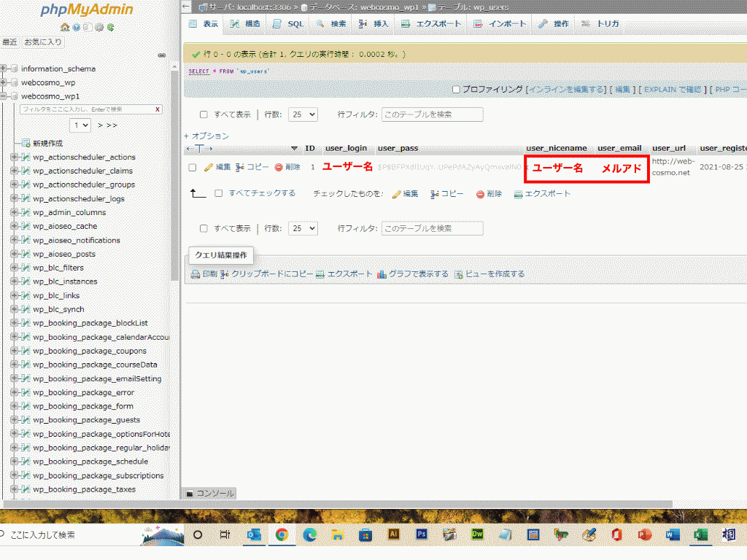Screen dimensions: 747x560
Task: Click the create view icon
Action: pyautogui.click(x=458, y=274)
